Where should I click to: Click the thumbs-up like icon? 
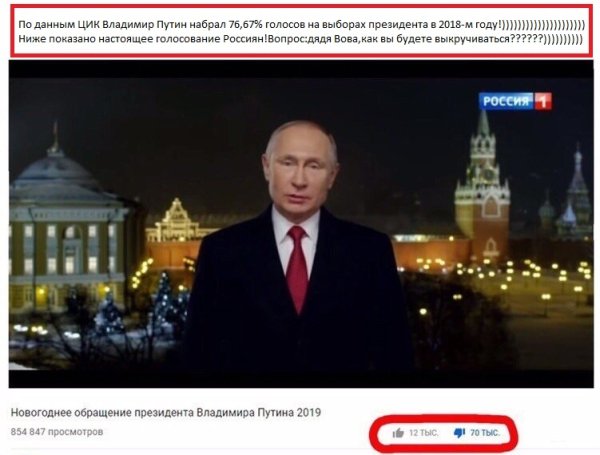click(398, 433)
